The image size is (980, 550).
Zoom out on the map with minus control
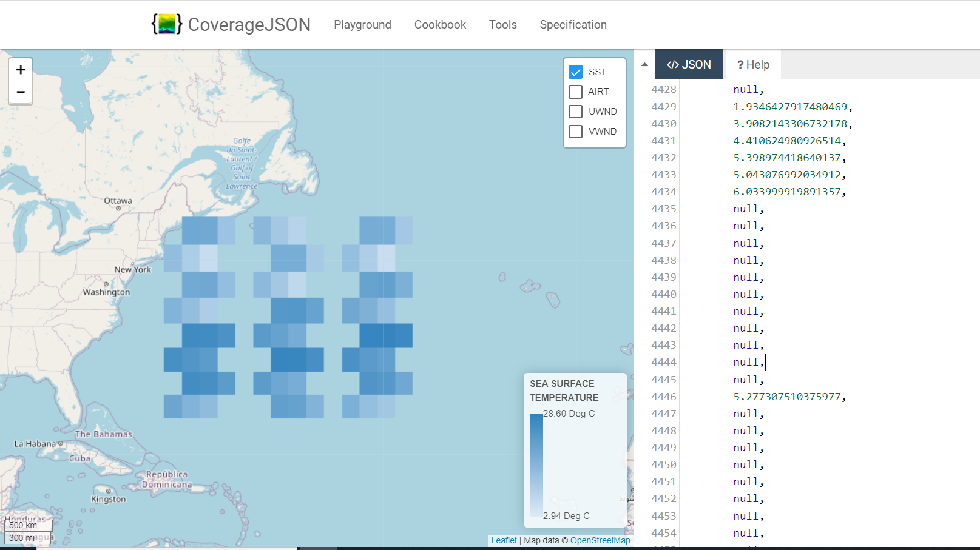(x=21, y=92)
